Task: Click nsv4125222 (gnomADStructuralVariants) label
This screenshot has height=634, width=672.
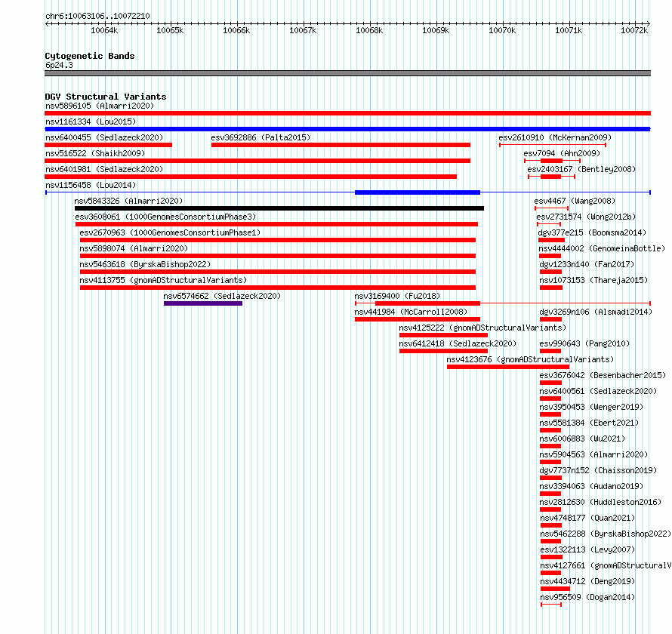Action: click(482, 328)
